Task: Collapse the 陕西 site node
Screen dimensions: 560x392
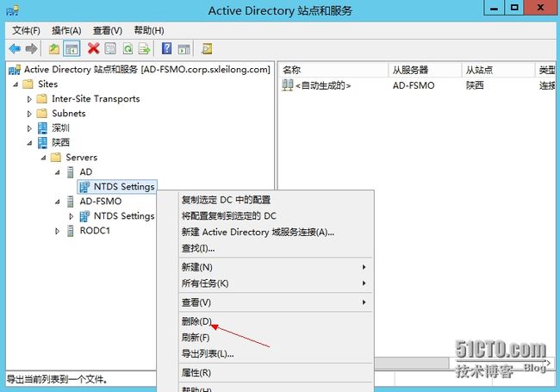Action: coord(29,143)
